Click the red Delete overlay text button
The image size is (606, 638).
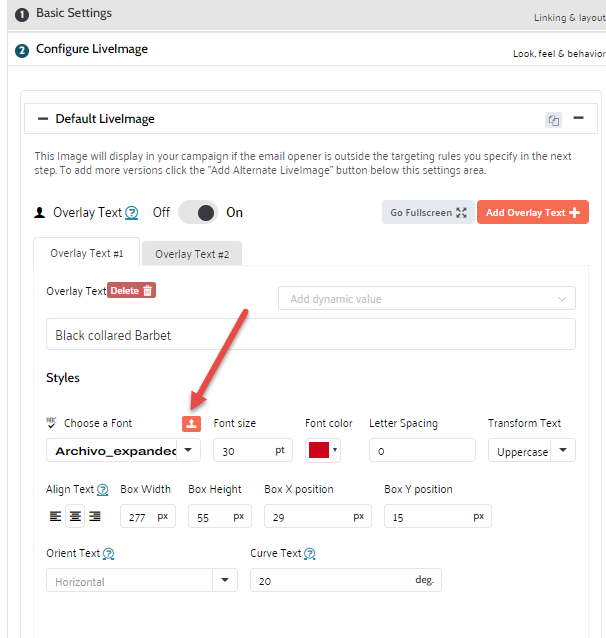pyautogui.click(x=131, y=291)
